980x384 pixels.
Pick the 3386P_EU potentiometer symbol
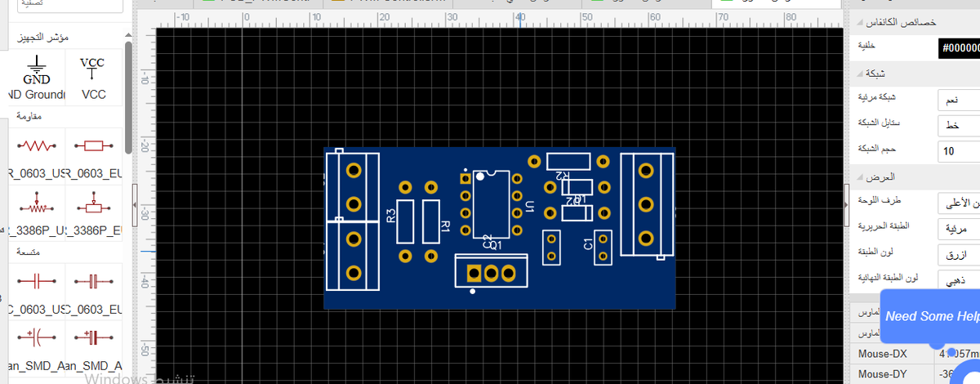pos(94,212)
